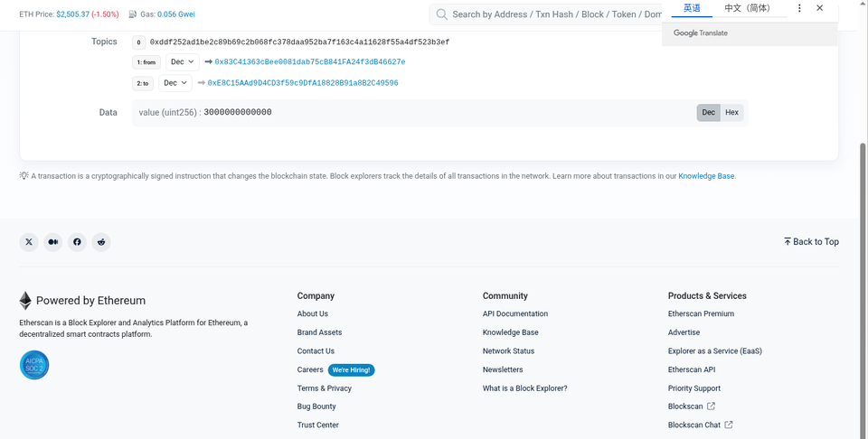Open the About Us link
Screen dimensions: 868x439
pyautogui.click(x=313, y=313)
